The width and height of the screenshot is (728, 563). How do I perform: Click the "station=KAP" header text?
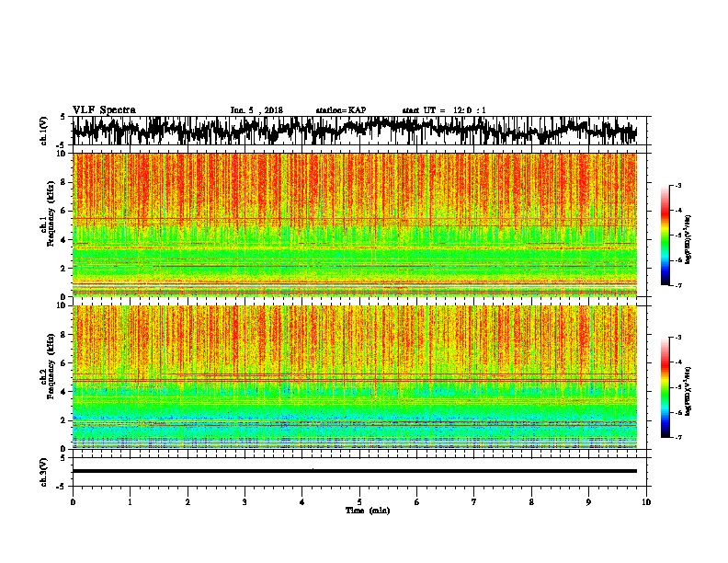point(341,110)
